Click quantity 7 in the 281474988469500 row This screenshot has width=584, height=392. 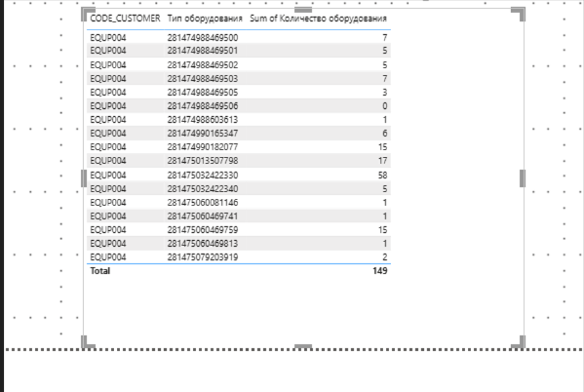click(x=385, y=38)
